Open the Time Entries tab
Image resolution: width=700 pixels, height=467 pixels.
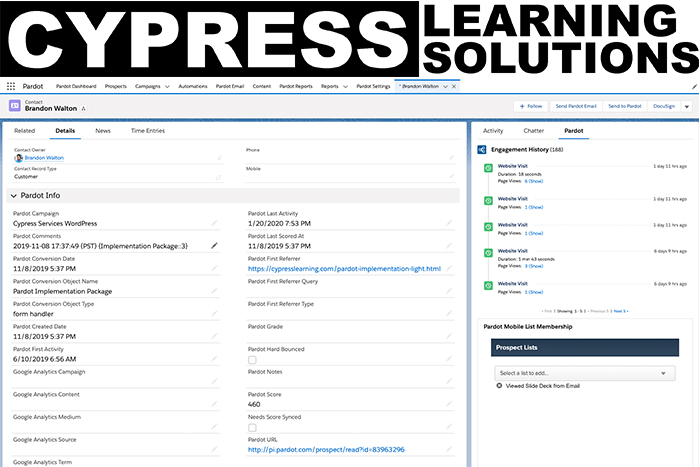(148, 131)
